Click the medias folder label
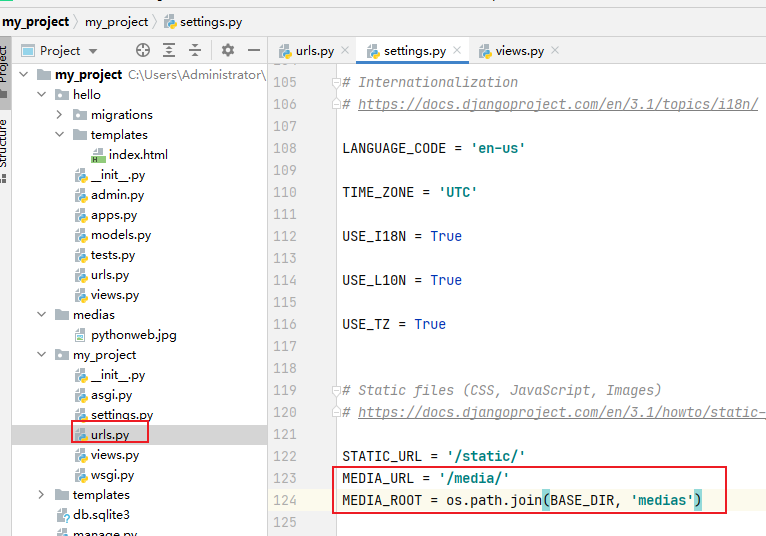 pyautogui.click(x=94, y=315)
